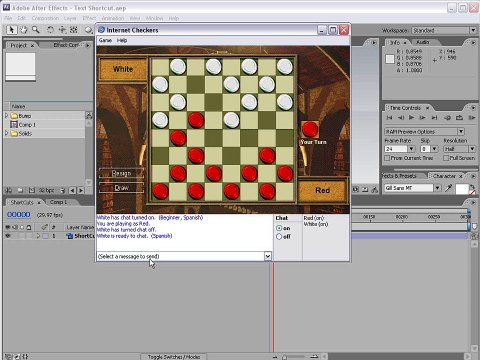Image resolution: width=480 pixels, height=360 pixels.
Task: Play the composition in Time Controls
Action: click(411, 118)
